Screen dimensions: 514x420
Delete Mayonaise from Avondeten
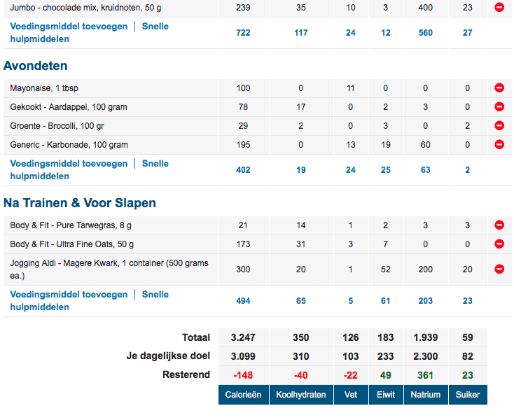coord(499,88)
